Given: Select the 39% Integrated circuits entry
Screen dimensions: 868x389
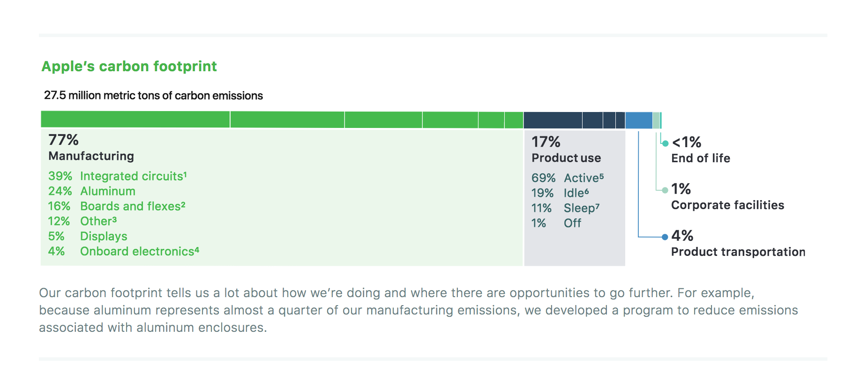Looking at the screenshot, I should coord(117,176).
